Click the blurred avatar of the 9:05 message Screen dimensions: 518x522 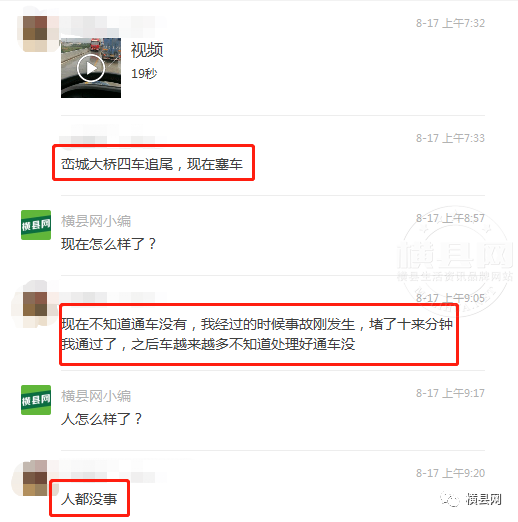click(x=35, y=304)
